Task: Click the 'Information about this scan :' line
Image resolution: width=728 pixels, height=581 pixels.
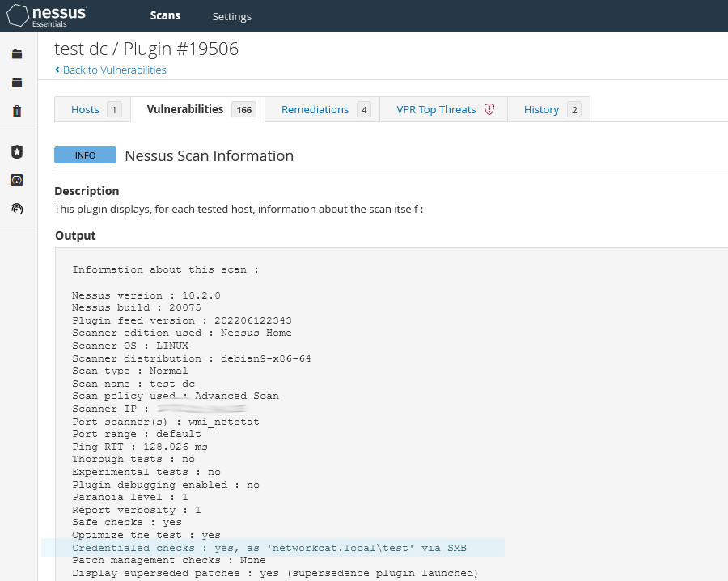Action: 165,269
